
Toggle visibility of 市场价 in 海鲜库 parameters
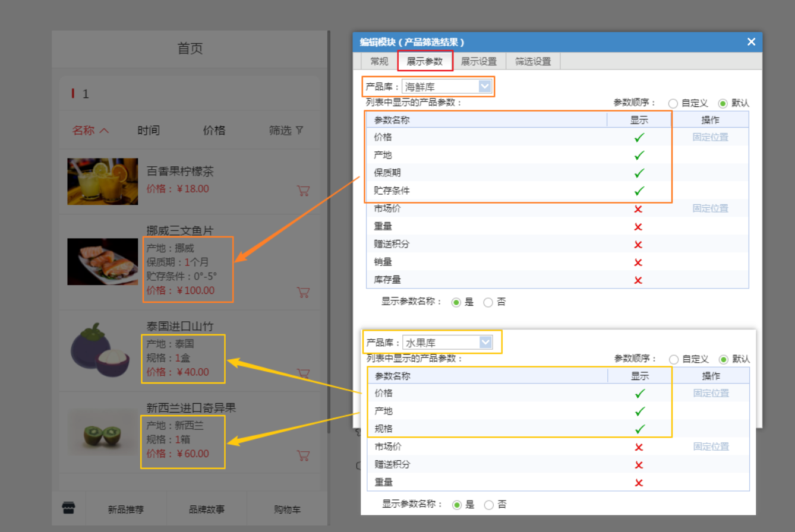pyautogui.click(x=639, y=209)
